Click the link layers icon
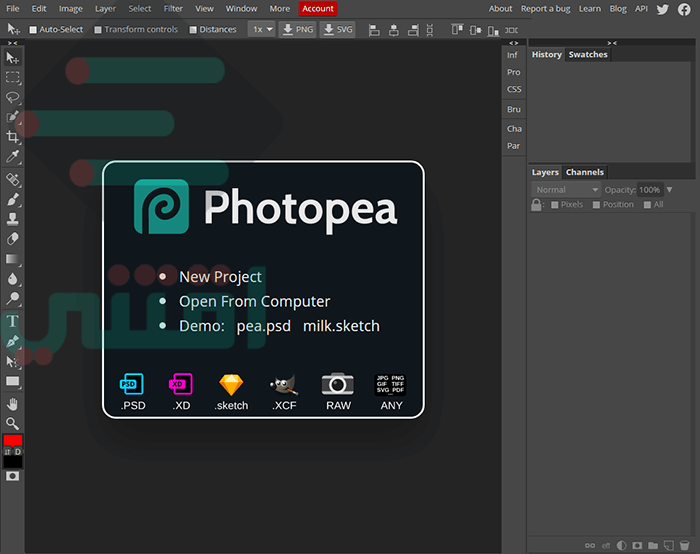The image size is (700, 554). [590, 546]
